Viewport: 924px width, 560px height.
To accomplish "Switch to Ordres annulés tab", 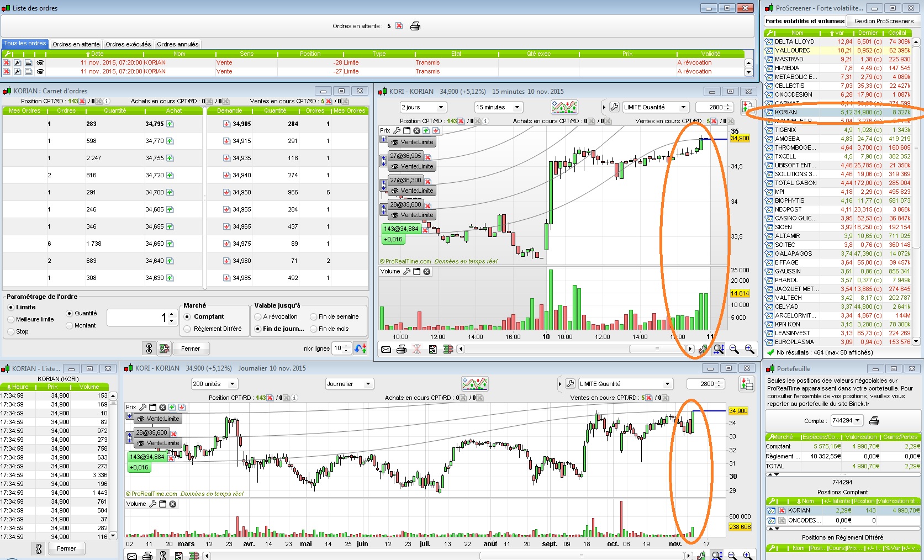I will pyautogui.click(x=178, y=44).
